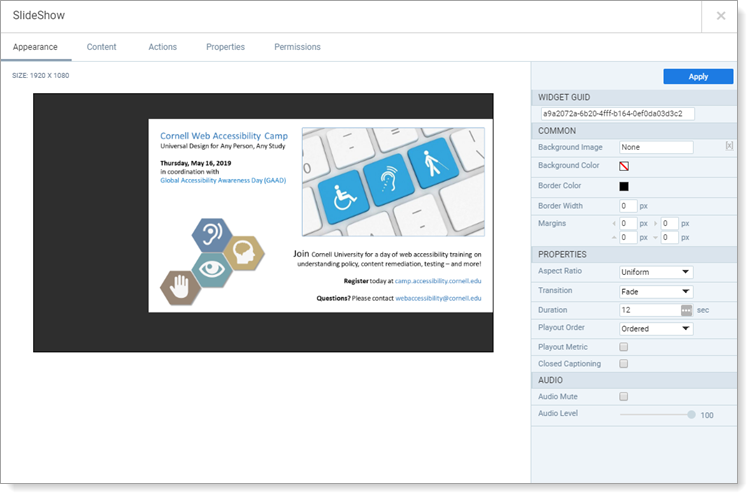Viewport: 753px width, 499px height.
Task: Click the PROPERTIES section header
Action: point(634,255)
